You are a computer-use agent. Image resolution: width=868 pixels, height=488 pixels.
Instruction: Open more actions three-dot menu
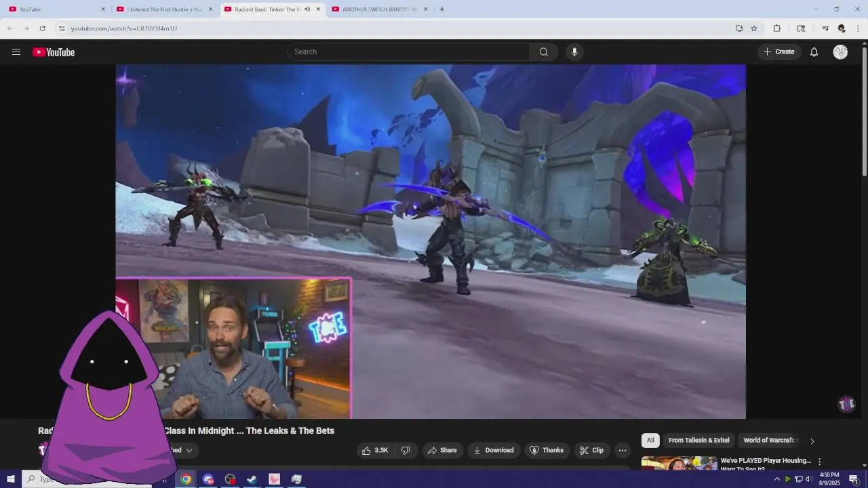pyautogui.click(x=623, y=450)
